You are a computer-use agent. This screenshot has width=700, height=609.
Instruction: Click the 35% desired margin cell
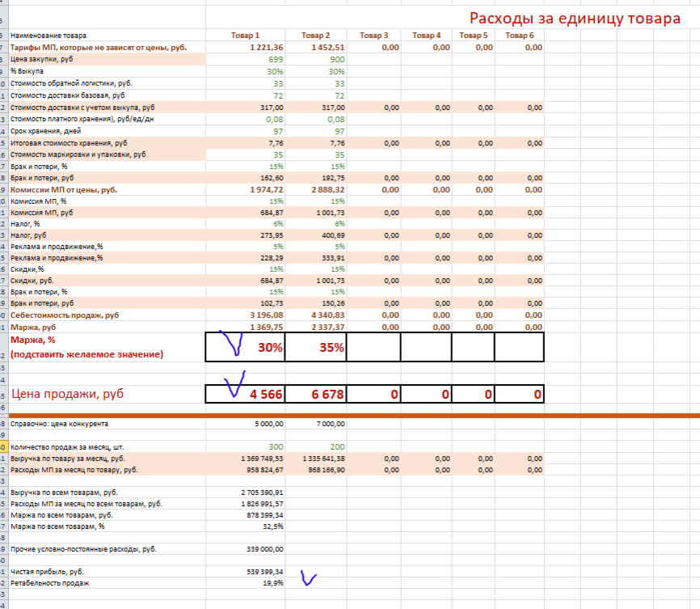[x=315, y=347]
